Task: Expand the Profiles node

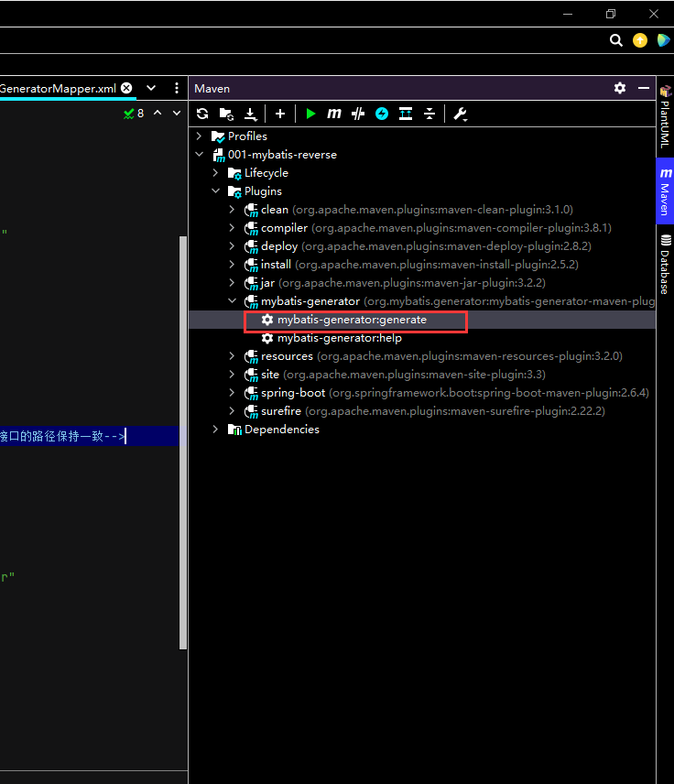Action: point(199,136)
